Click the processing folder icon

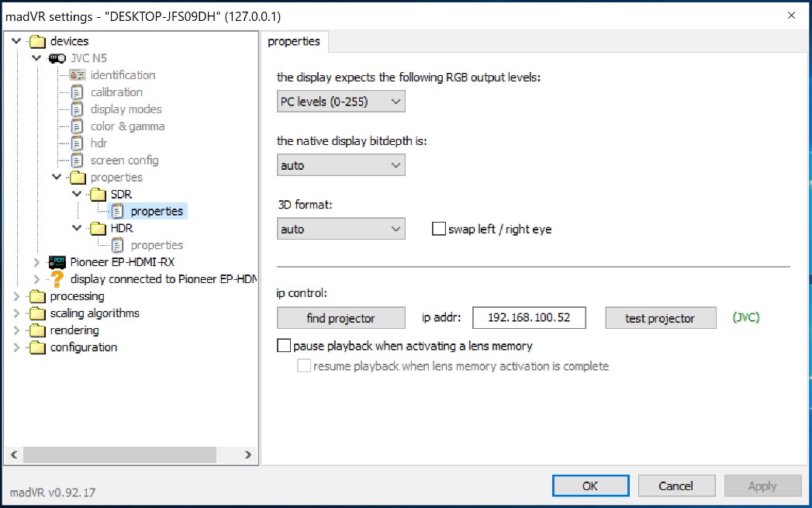click(37, 297)
